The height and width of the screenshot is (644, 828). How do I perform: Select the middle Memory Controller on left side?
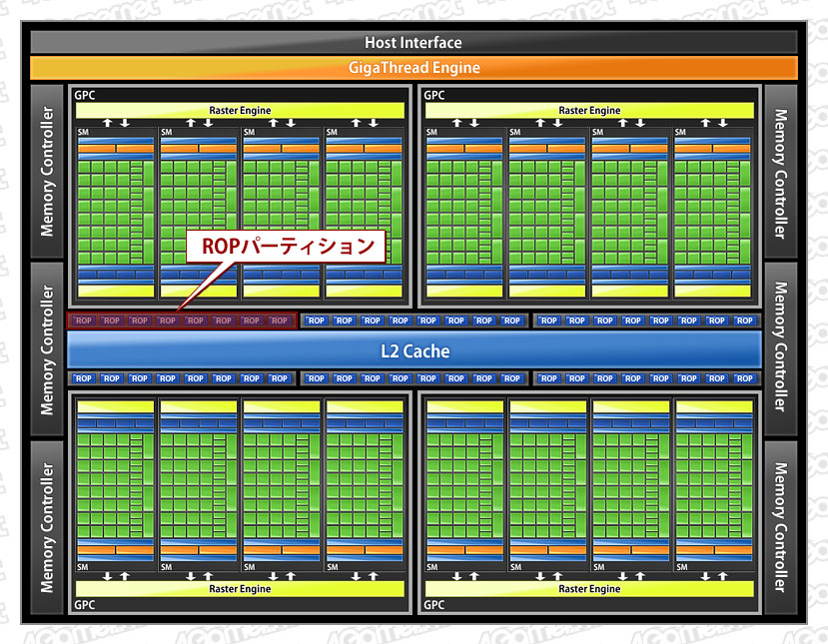pos(47,349)
